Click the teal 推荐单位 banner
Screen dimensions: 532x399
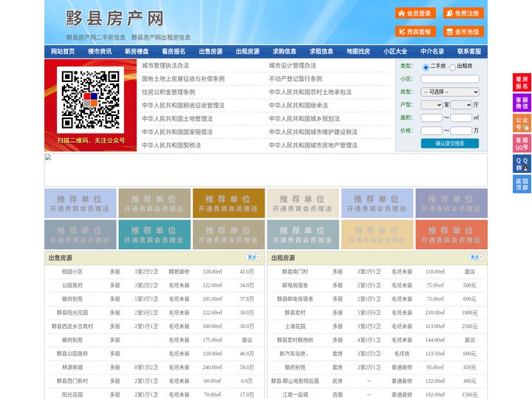pyautogui.click(x=154, y=235)
